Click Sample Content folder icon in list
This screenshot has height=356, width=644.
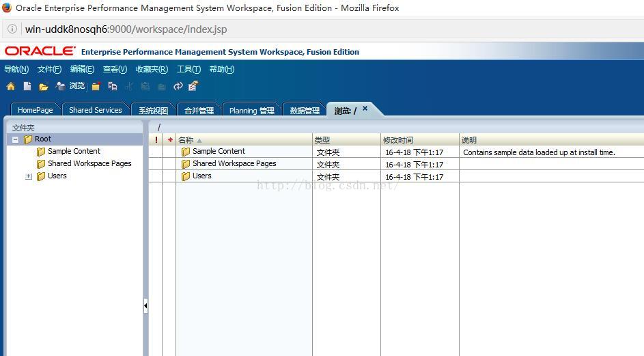click(186, 152)
